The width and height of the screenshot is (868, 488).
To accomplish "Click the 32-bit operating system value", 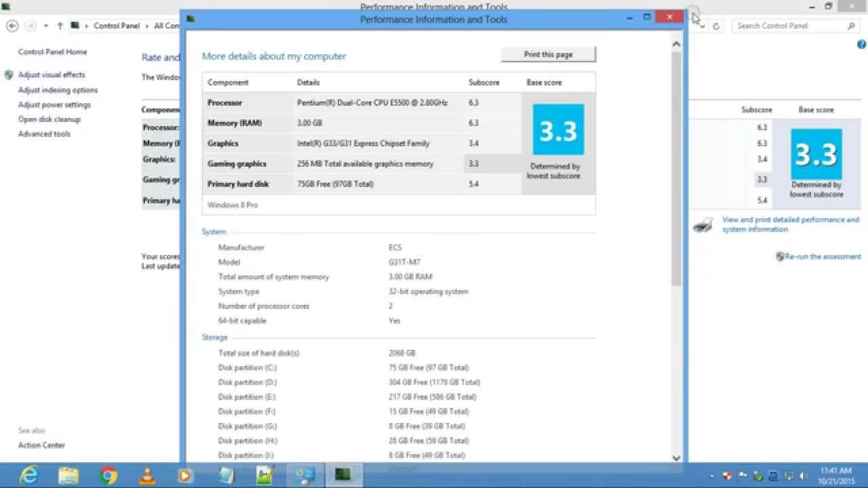I will 429,291.
